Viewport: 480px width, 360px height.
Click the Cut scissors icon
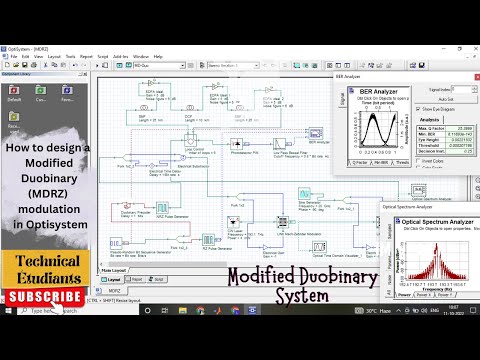46,65
